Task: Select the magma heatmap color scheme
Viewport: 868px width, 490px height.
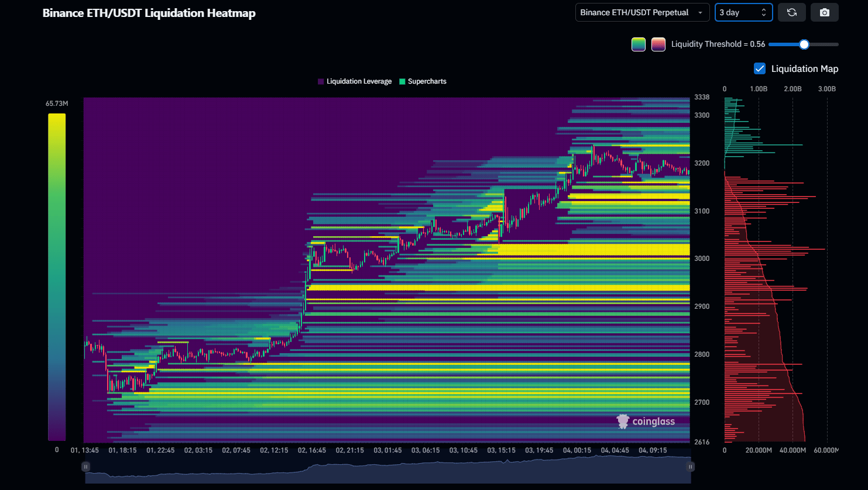Action: 658,44
